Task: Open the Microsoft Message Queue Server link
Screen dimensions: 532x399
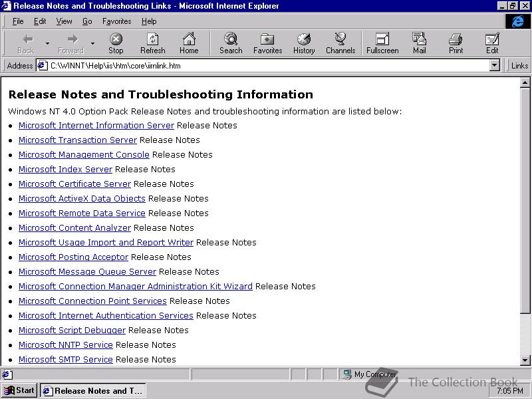Action: click(x=88, y=271)
